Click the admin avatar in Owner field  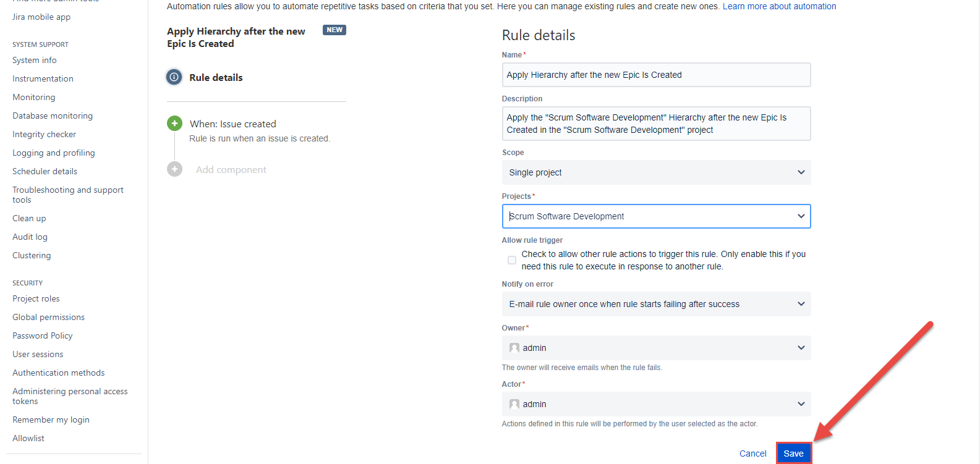click(x=514, y=348)
